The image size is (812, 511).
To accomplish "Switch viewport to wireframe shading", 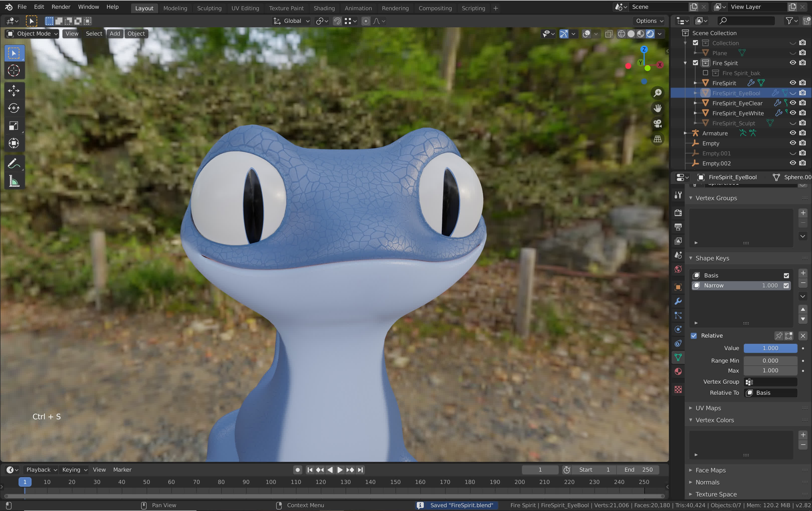I will point(621,34).
